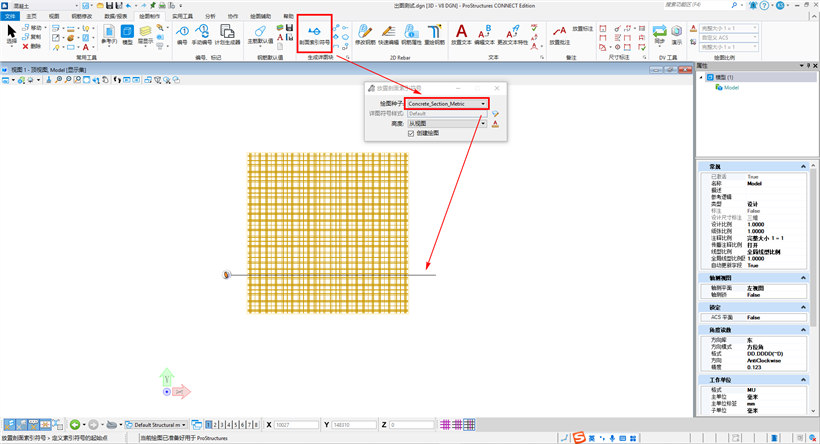The image size is (820, 444).
Task: Collapse the 模型 (1) tree node
Action: pos(703,77)
